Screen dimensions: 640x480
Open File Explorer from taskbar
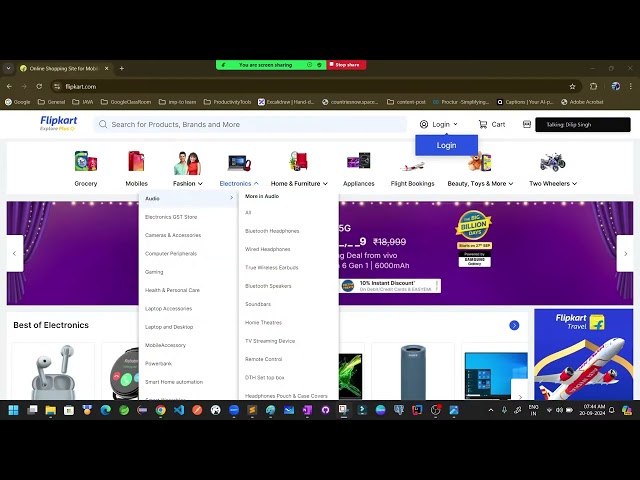50,410
